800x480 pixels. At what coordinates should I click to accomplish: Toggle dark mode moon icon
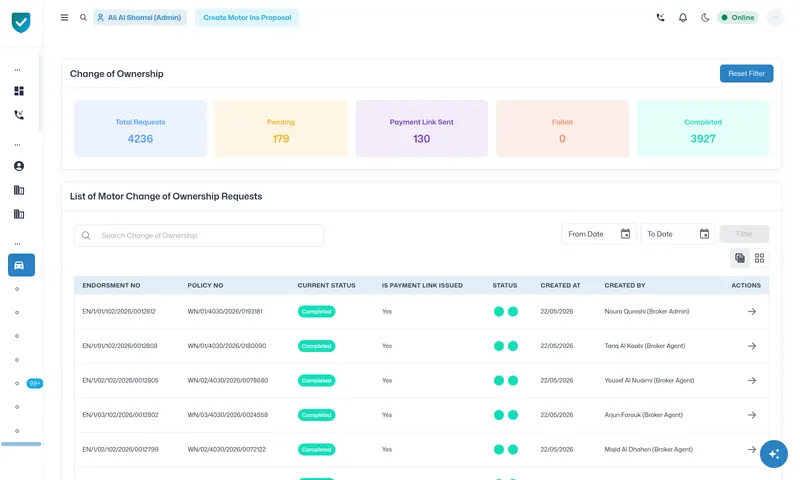coord(705,17)
